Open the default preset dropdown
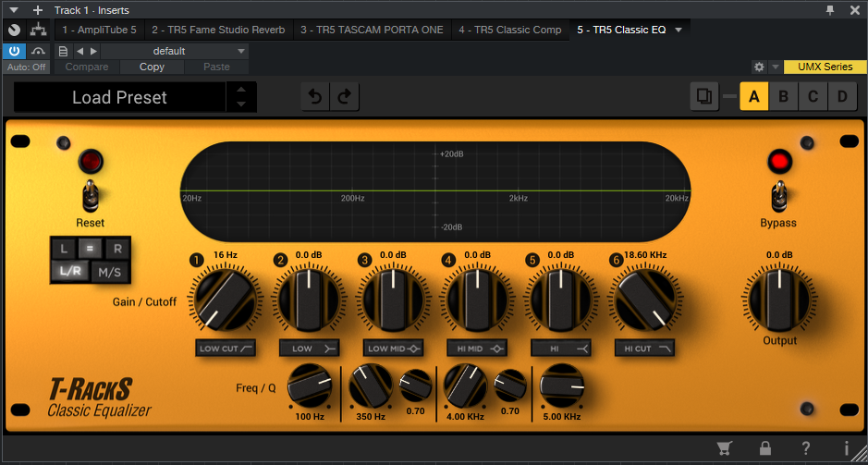This screenshot has width=868, height=465. pos(175,52)
